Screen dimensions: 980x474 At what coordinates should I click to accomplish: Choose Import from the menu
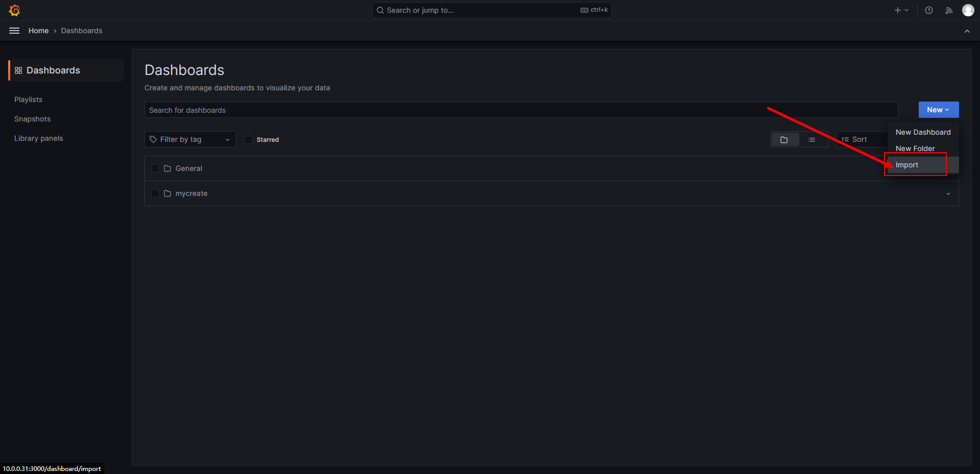coord(923,165)
